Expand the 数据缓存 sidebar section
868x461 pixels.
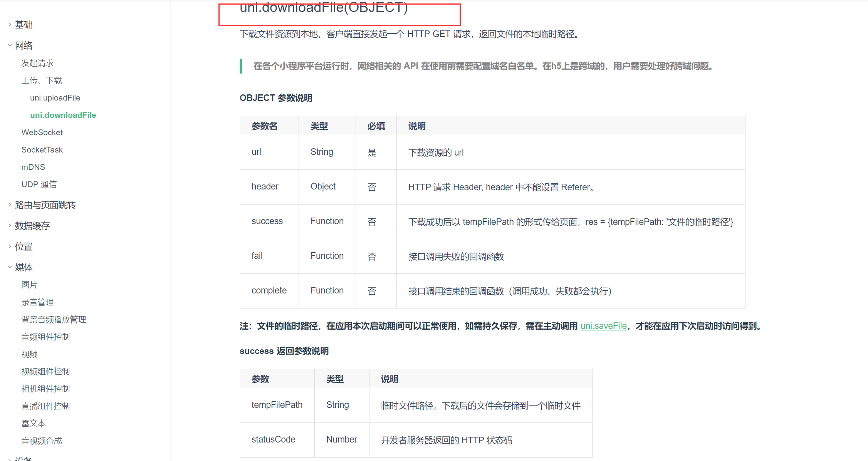coord(32,226)
